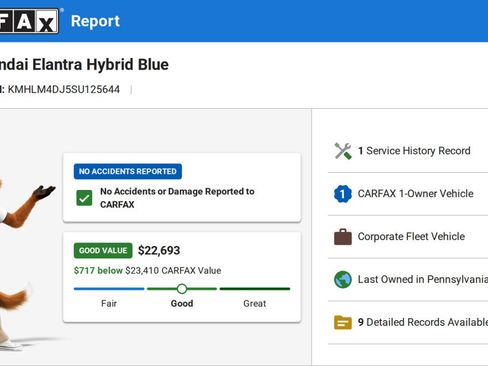Screen dimensions: 488x366
Task: Click the NO ACCIDENTS REPORTED badge
Action: point(128,171)
